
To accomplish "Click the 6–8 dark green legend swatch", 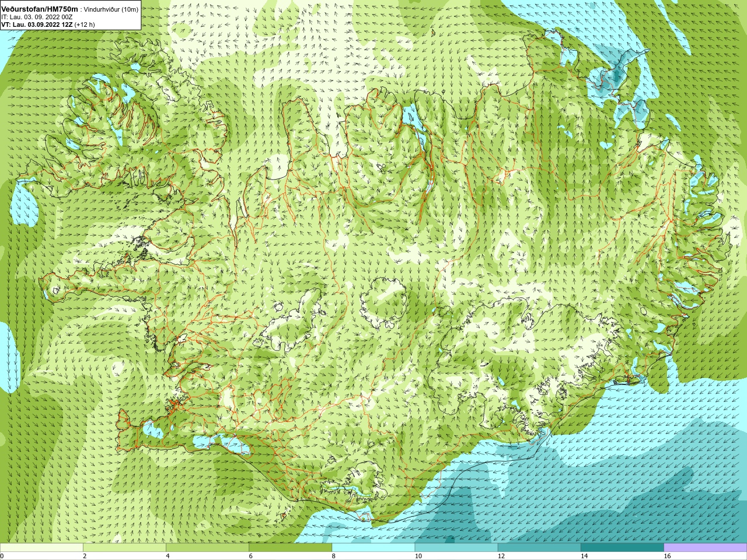I will [291, 548].
